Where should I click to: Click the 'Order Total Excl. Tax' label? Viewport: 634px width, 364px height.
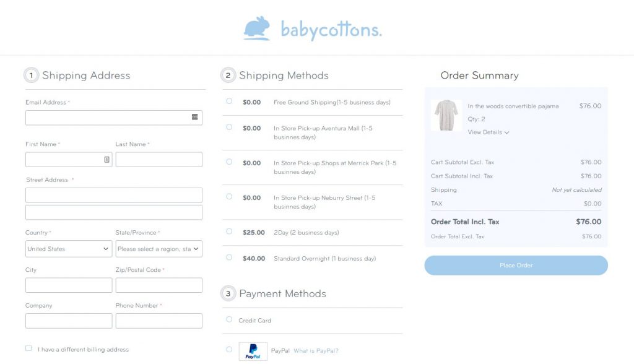pyautogui.click(x=458, y=236)
